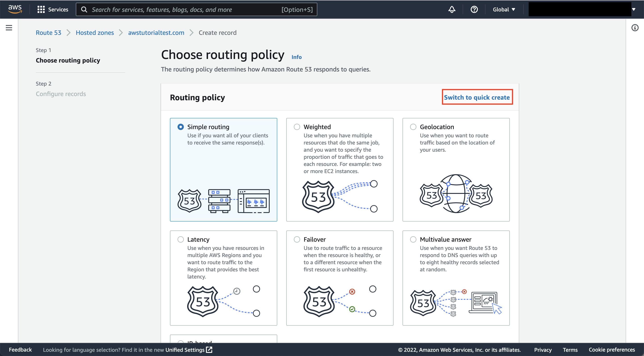
Task: Open the Info link beside heading
Action: click(297, 57)
